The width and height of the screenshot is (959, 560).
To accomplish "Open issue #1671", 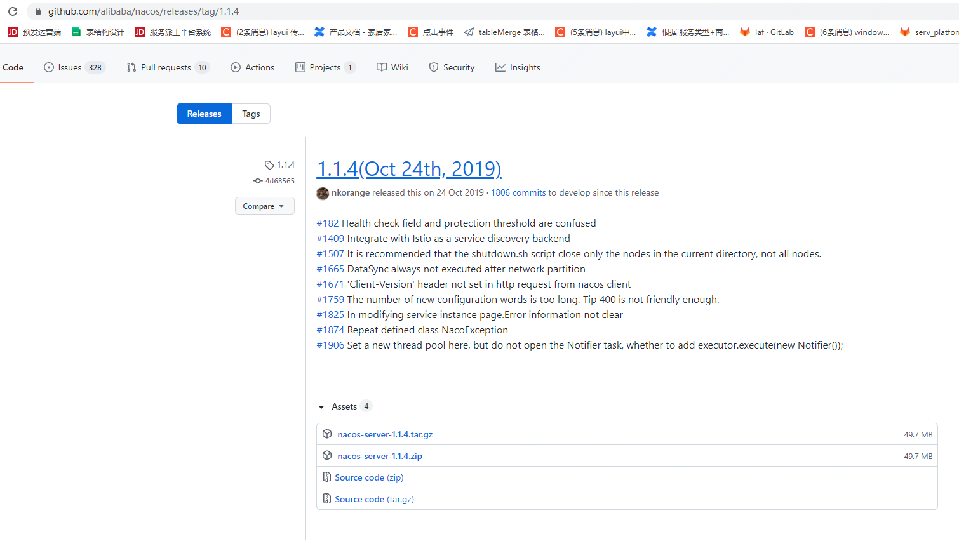I will coord(330,284).
